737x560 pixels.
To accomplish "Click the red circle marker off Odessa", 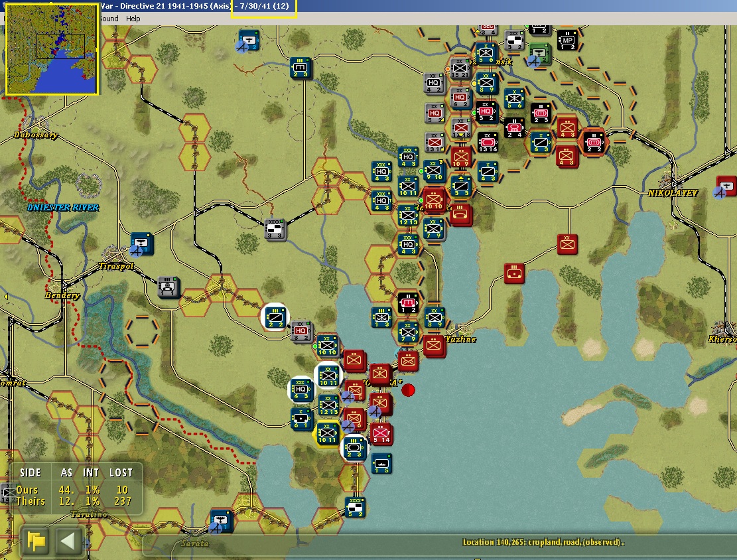I will coord(409,389).
